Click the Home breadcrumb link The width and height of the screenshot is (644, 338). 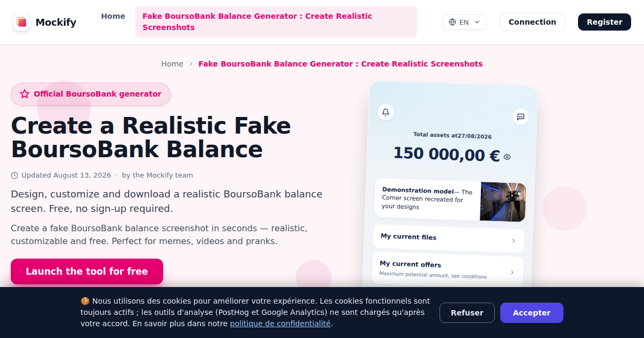[x=172, y=64]
